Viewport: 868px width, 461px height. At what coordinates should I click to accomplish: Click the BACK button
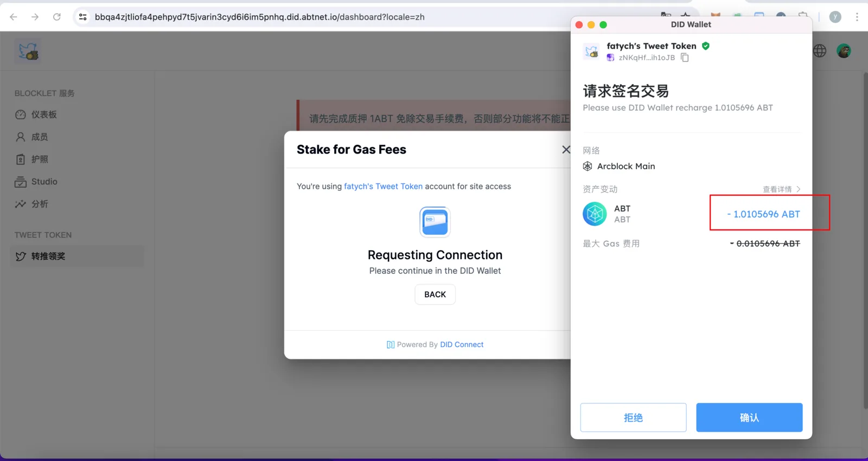435,294
